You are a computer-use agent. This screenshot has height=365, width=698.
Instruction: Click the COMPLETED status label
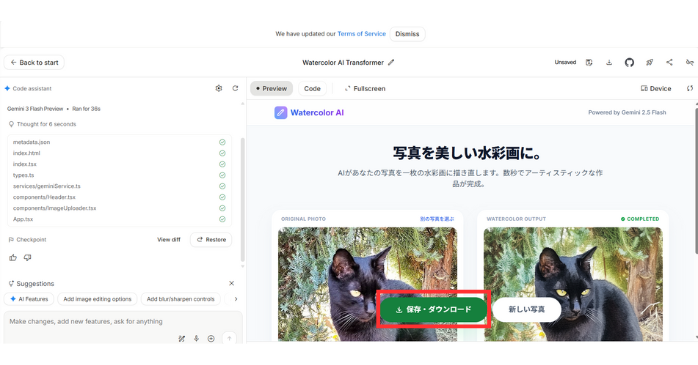coord(640,219)
